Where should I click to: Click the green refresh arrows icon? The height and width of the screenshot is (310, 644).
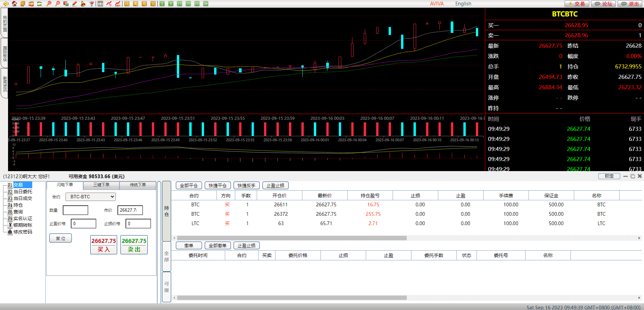click(40, 4)
